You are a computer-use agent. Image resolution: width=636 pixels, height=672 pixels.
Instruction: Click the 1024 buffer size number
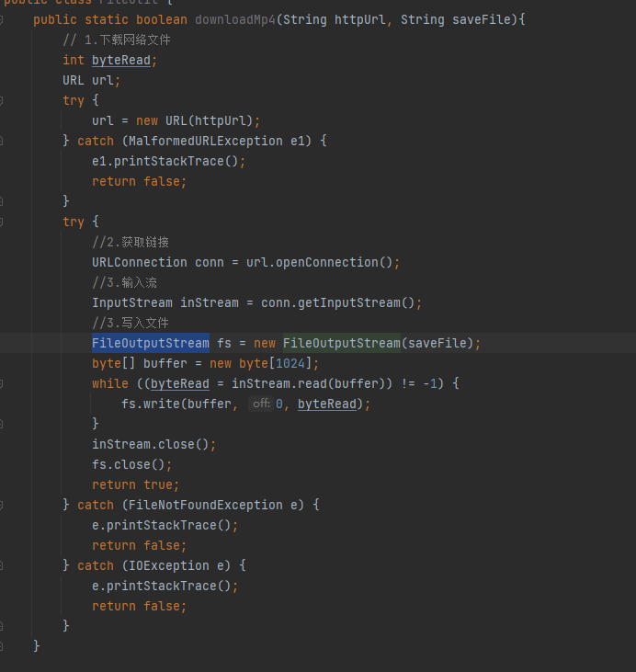(290, 363)
